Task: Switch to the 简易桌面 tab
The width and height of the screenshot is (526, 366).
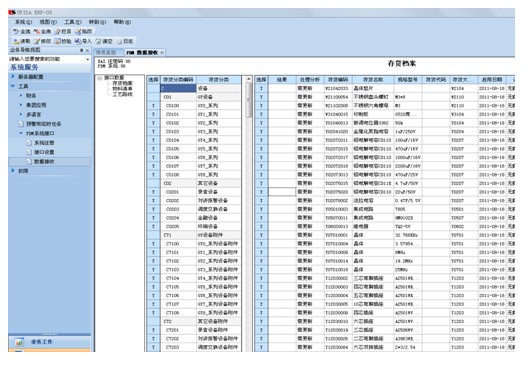Action: (x=106, y=52)
